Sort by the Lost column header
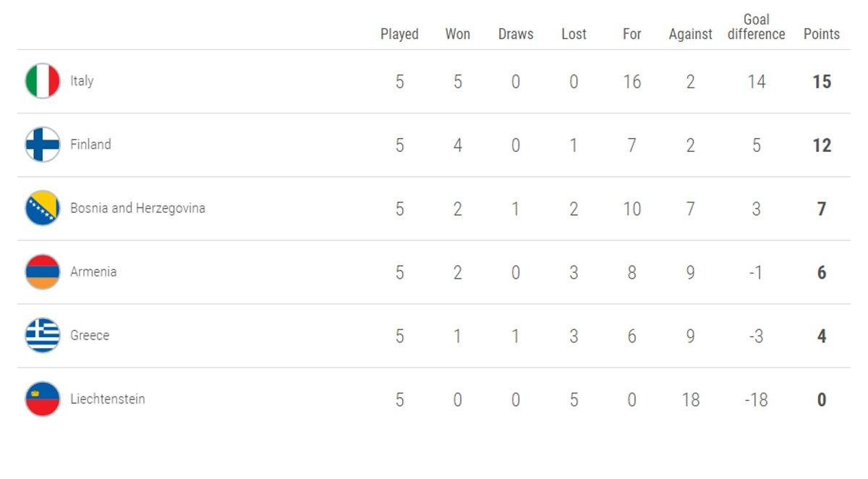 (x=574, y=34)
